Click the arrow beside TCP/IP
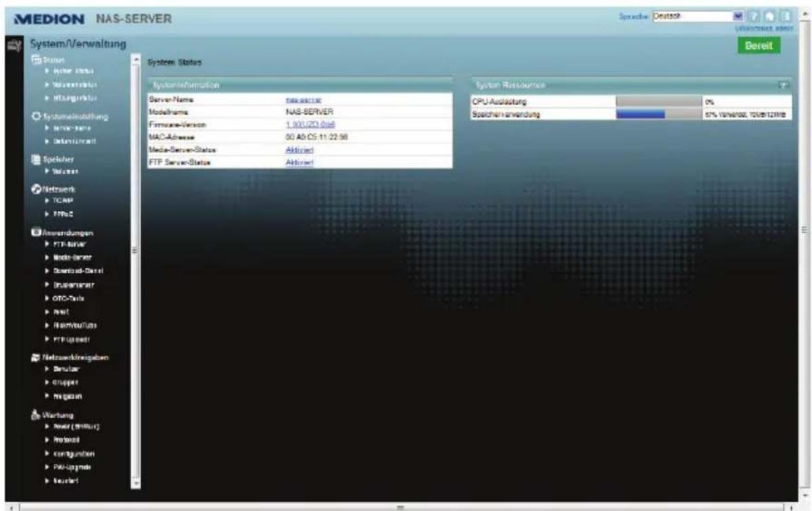 point(47,201)
